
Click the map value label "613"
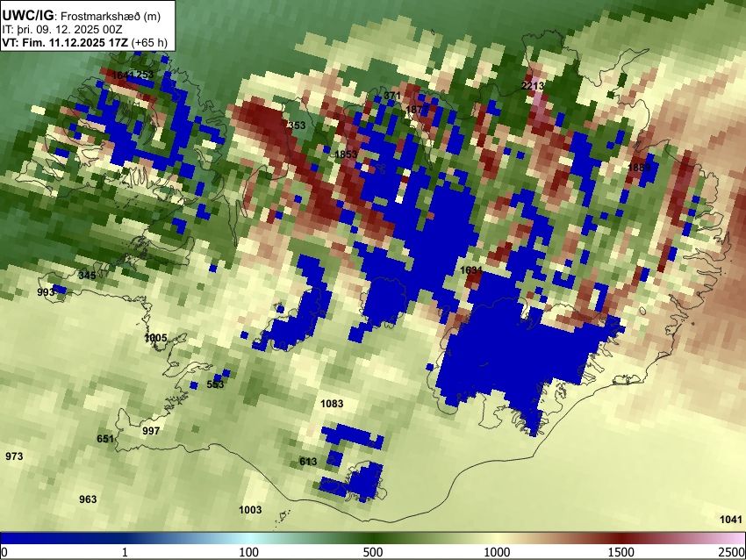(x=308, y=462)
